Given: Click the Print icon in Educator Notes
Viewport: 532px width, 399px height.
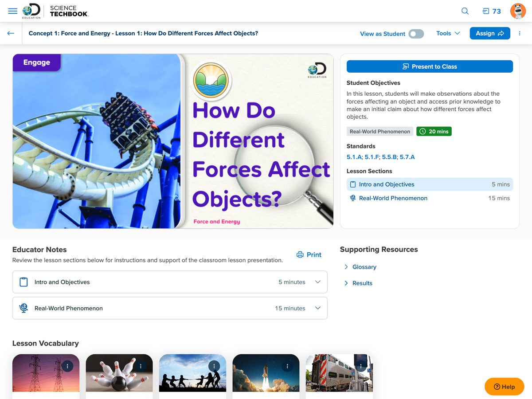Looking at the screenshot, I should 300,254.
